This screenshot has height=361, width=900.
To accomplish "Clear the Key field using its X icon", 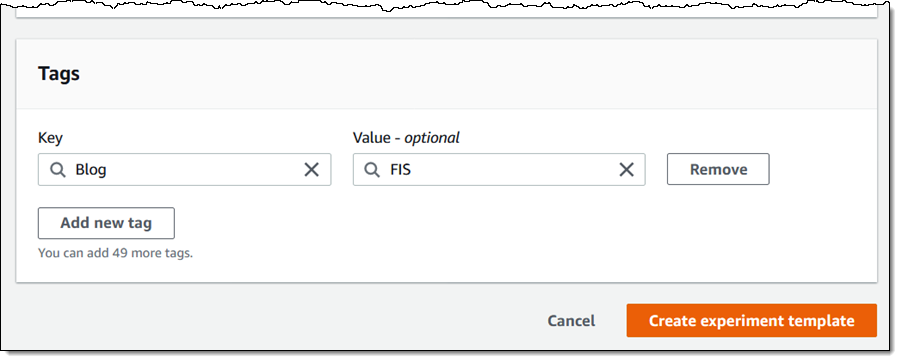I will (311, 169).
